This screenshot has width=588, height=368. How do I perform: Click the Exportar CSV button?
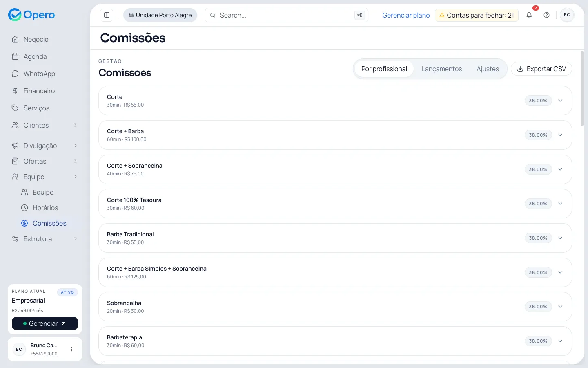[x=541, y=69]
